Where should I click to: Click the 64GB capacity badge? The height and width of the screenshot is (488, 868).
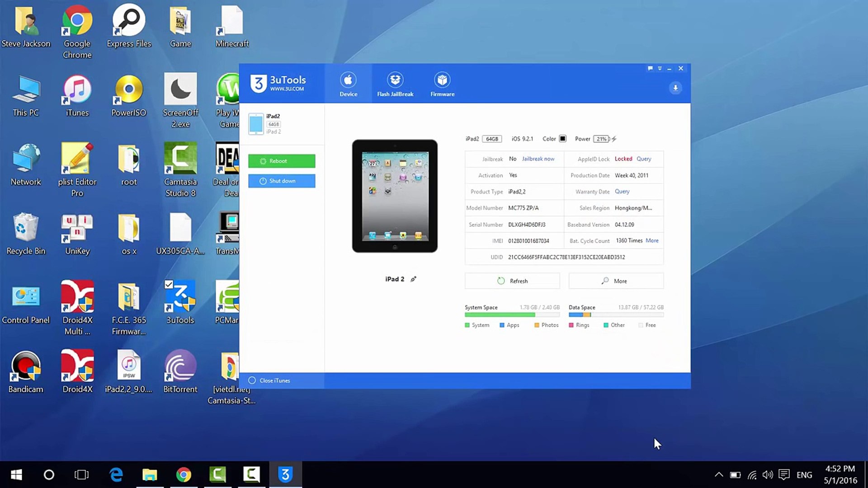click(x=492, y=139)
